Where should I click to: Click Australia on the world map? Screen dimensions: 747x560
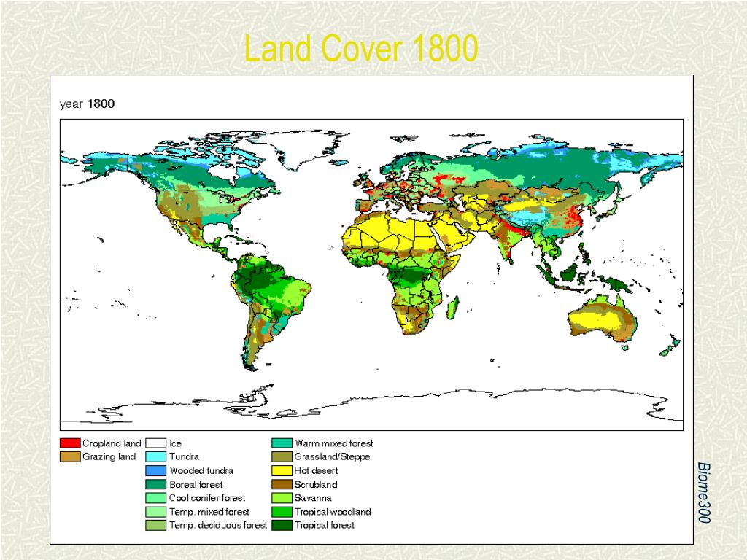603,319
